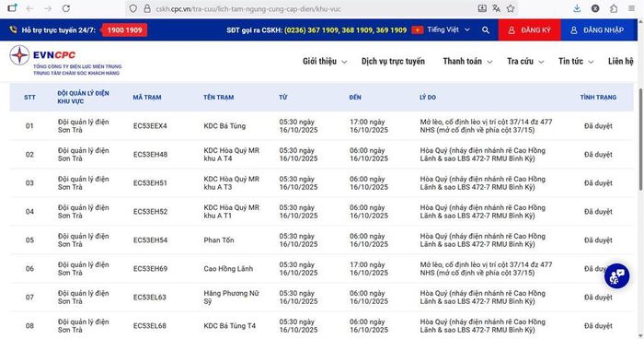Open the floating chat support icon
644x339 pixels.
coord(616,275)
